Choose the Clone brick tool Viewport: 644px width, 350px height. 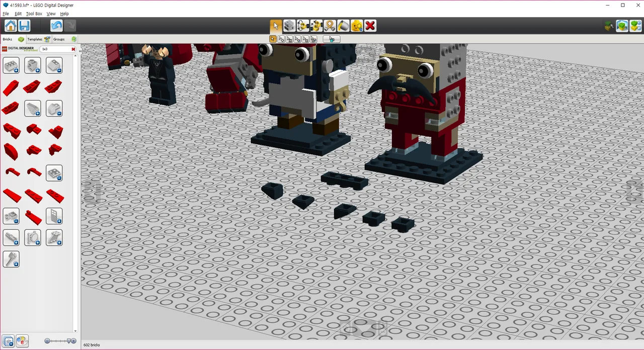(x=289, y=26)
